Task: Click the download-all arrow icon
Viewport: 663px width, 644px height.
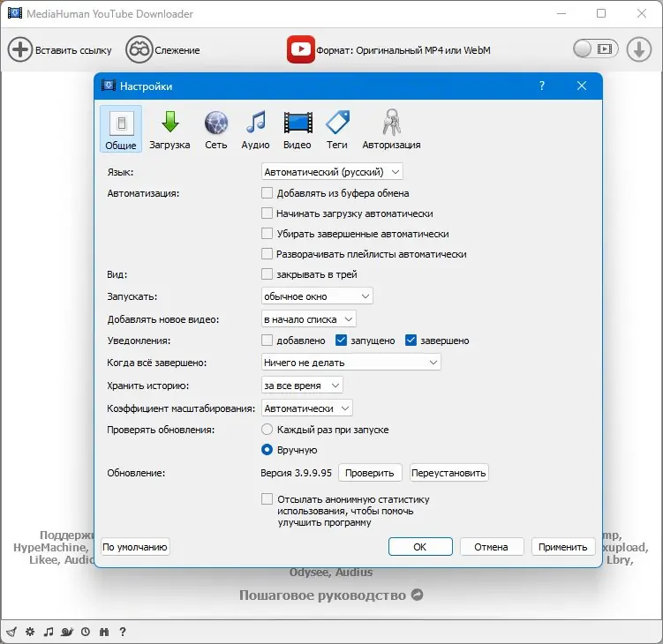Action: [638, 49]
